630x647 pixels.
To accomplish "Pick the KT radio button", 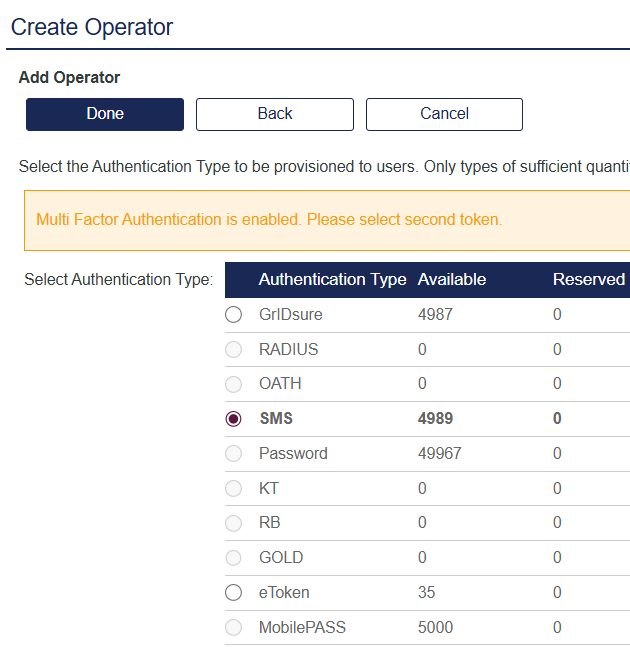I will click(234, 489).
